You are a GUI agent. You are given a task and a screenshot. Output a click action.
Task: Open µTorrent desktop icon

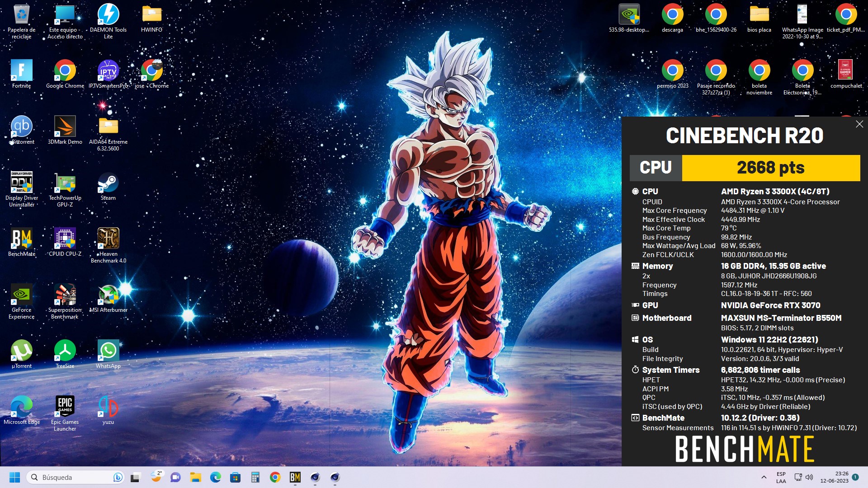pos(21,354)
